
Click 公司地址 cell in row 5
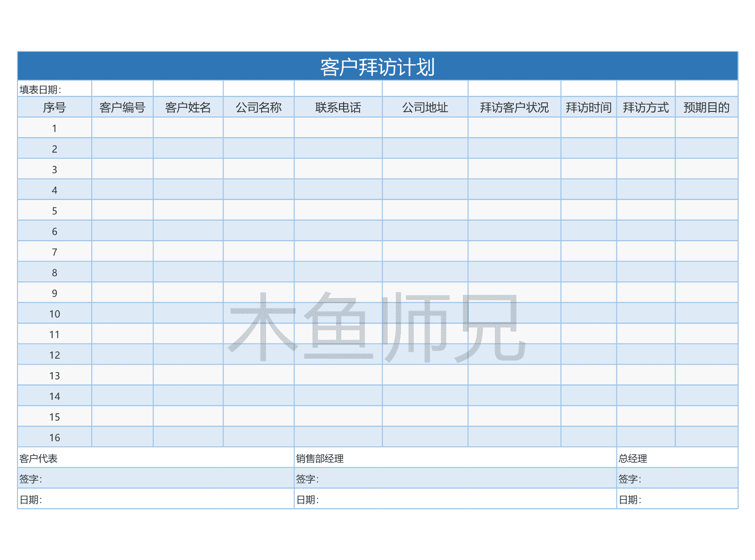tap(425, 210)
